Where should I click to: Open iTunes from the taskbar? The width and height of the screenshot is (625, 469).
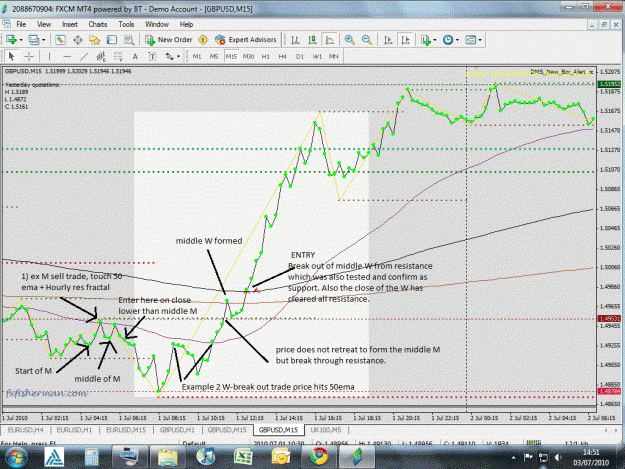click(206, 457)
